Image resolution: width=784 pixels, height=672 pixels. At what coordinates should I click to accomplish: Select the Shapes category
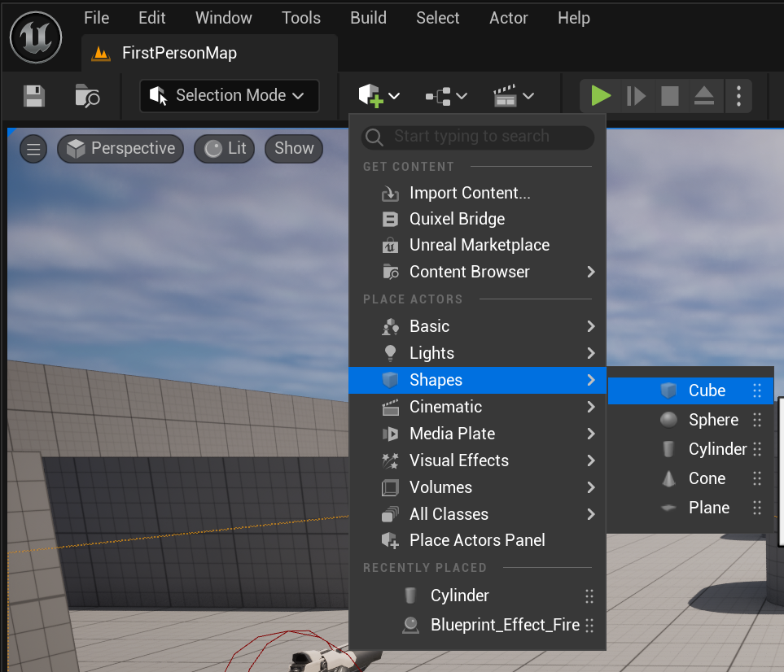(478, 380)
